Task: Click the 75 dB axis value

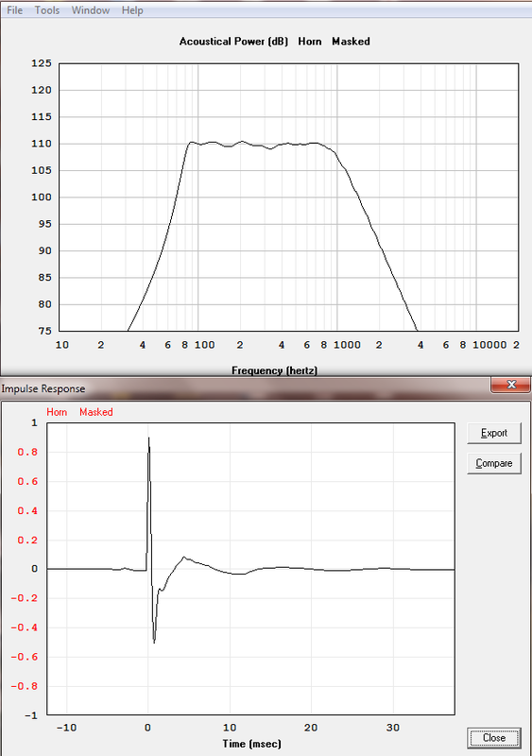Action: coord(44,331)
